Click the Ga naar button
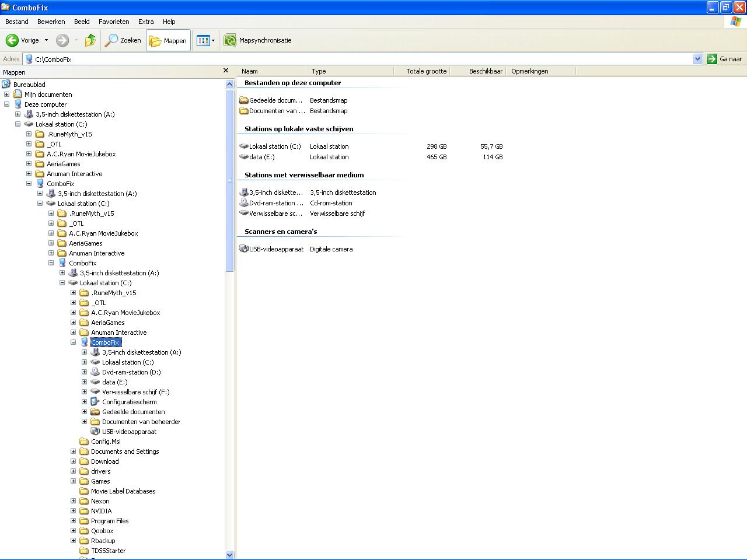Image resolution: width=747 pixels, height=560 pixels. [725, 59]
